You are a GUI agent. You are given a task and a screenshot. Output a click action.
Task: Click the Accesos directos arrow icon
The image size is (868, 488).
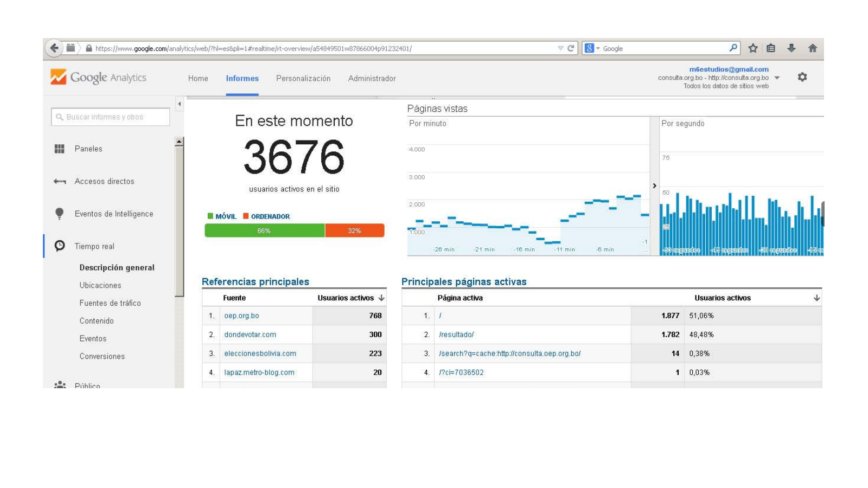click(x=60, y=181)
